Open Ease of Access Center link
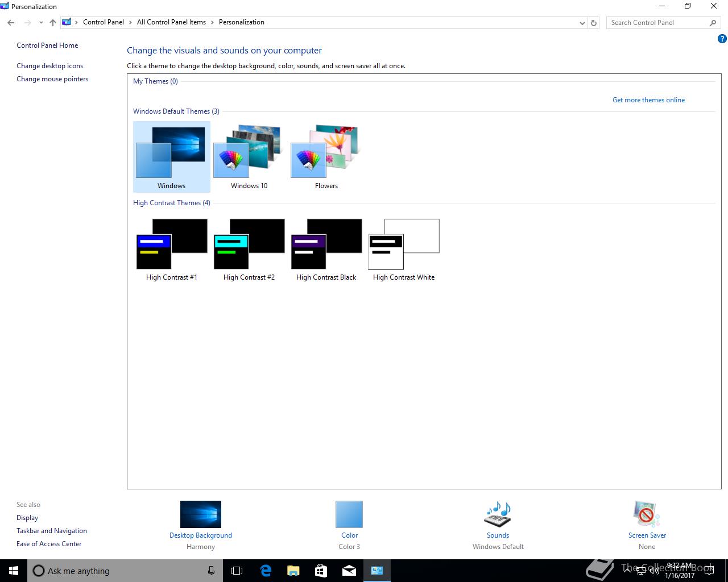The width and height of the screenshot is (728, 582). point(49,544)
